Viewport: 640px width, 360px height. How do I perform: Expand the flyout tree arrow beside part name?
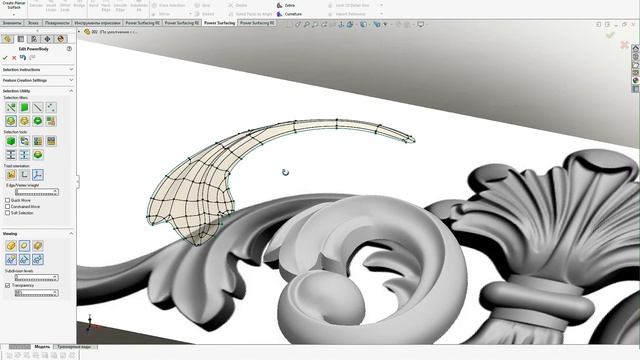tap(80, 31)
